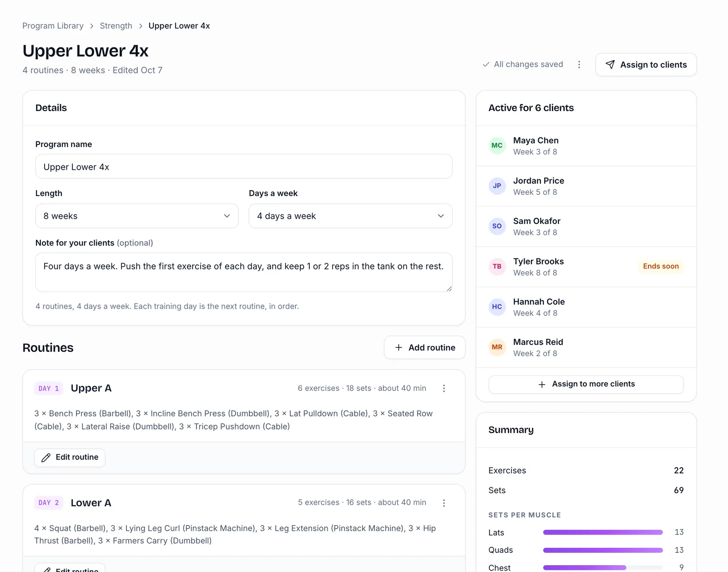Click the Exercises count 22
Image resolution: width=728 pixels, height=572 pixels.
pyautogui.click(x=679, y=471)
